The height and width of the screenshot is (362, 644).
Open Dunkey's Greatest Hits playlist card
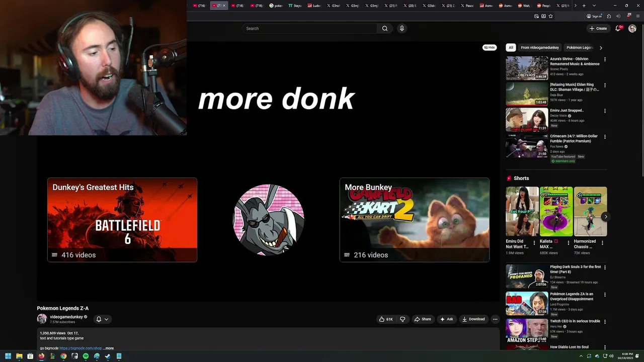(x=122, y=220)
